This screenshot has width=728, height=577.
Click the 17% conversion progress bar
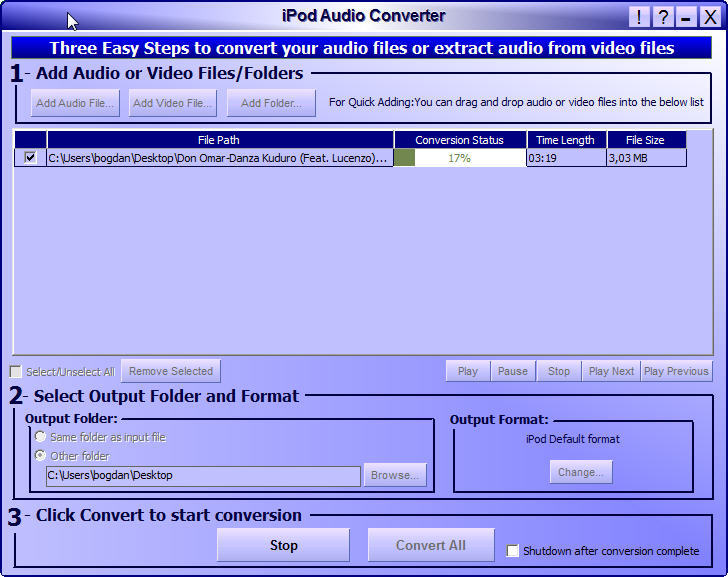[459, 158]
